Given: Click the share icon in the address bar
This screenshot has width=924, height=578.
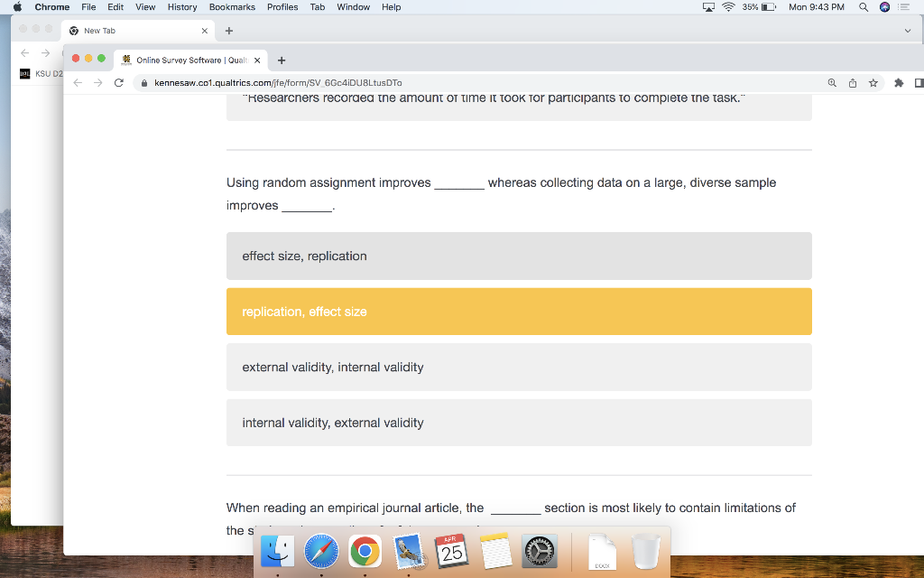Looking at the screenshot, I should 852,82.
